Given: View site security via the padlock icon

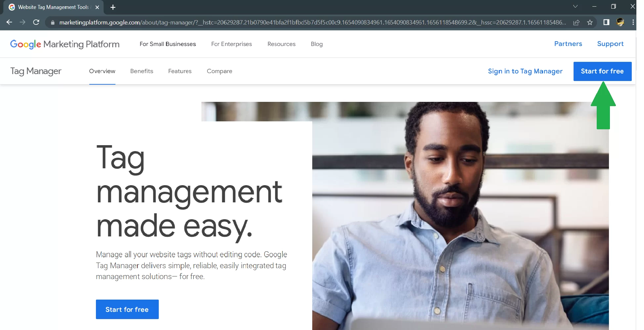Looking at the screenshot, I should [x=53, y=22].
